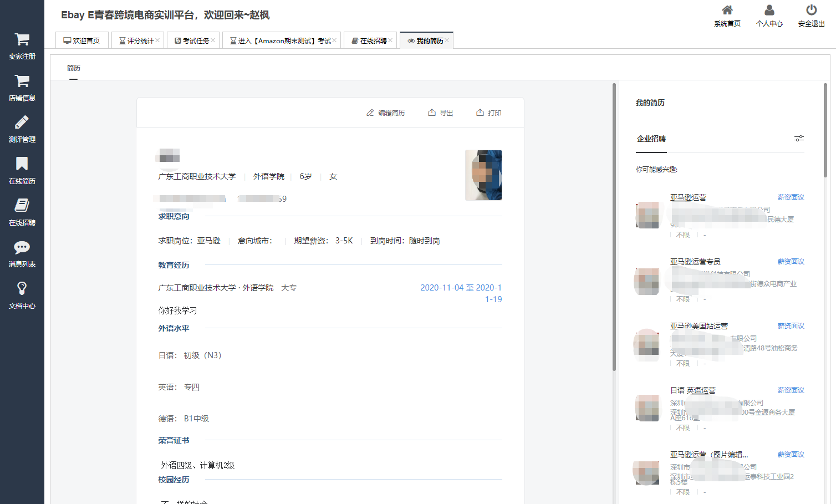Open 测评管理 pencil icon
836x504 pixels.
pyautogui.click(x=22, y=122)
